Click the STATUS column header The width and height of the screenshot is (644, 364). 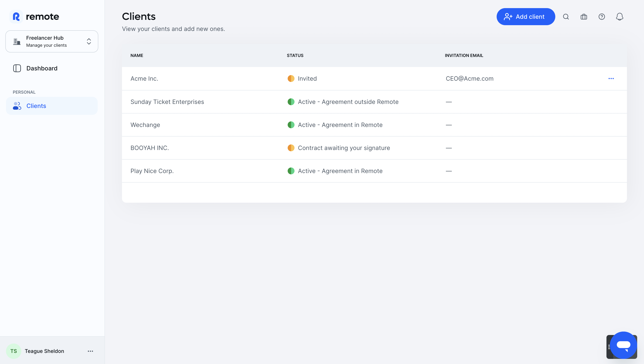[x=295, y=55]
